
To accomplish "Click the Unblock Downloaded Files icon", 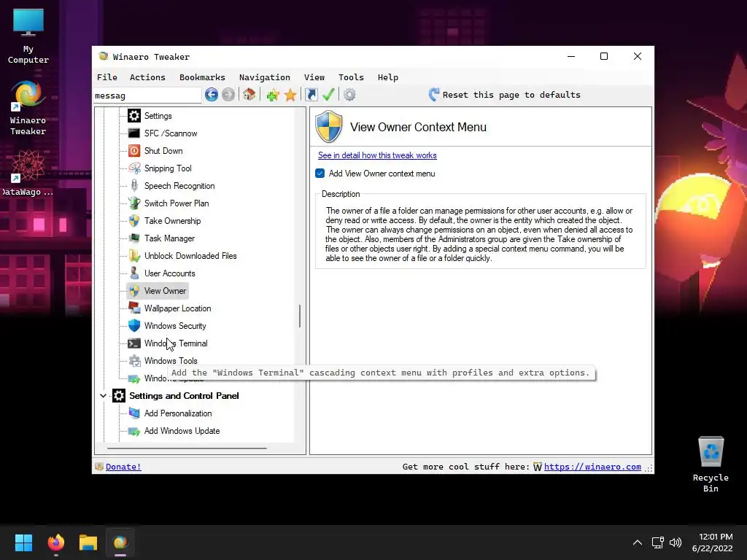I will pyautogui.click(x=134, y=256).
